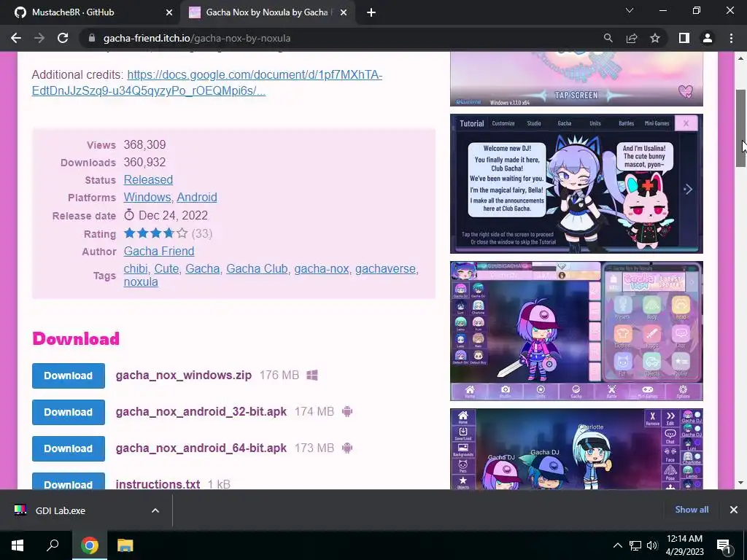Open the Tutorial screenshot thumbnail
This screenshot has height=560, width=747.
(x=576, y=184)
